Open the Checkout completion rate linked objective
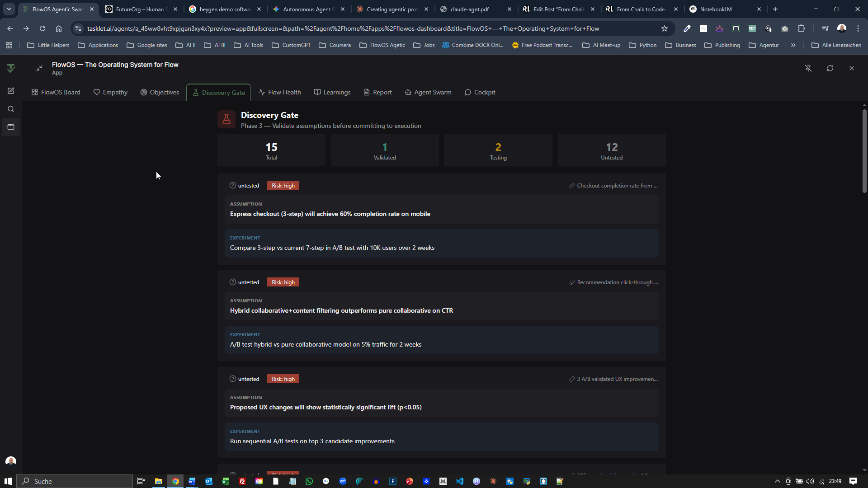 [x=613, y=186]
